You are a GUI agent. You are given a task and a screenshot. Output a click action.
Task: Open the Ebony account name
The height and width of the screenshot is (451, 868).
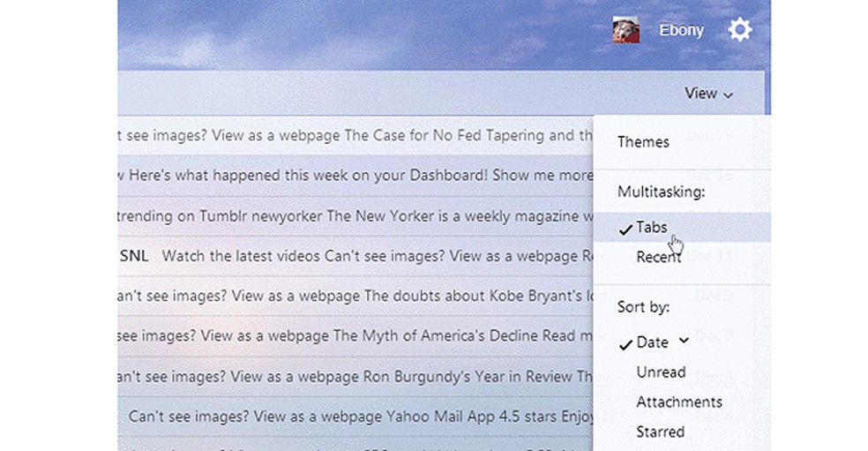pyautogui.click(x=681, y=30)
